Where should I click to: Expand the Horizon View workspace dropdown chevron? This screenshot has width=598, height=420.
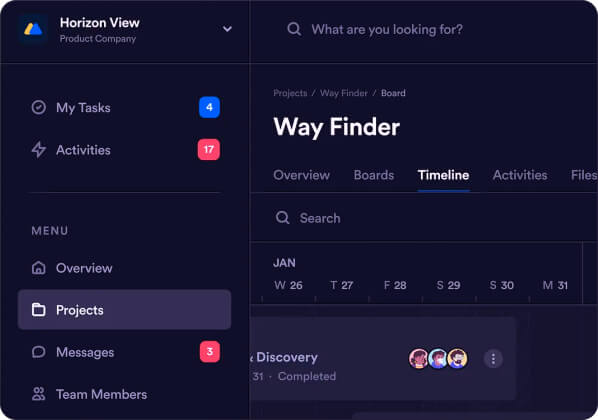227,29
